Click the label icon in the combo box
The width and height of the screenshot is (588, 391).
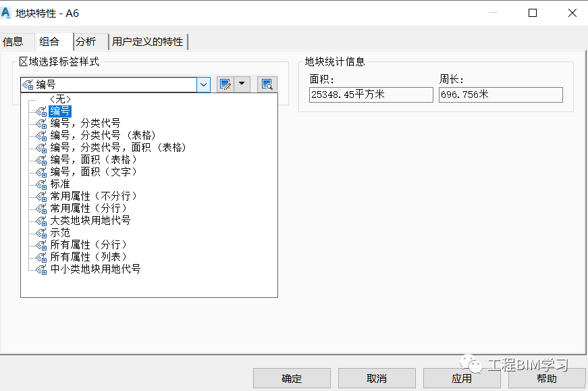28,85
